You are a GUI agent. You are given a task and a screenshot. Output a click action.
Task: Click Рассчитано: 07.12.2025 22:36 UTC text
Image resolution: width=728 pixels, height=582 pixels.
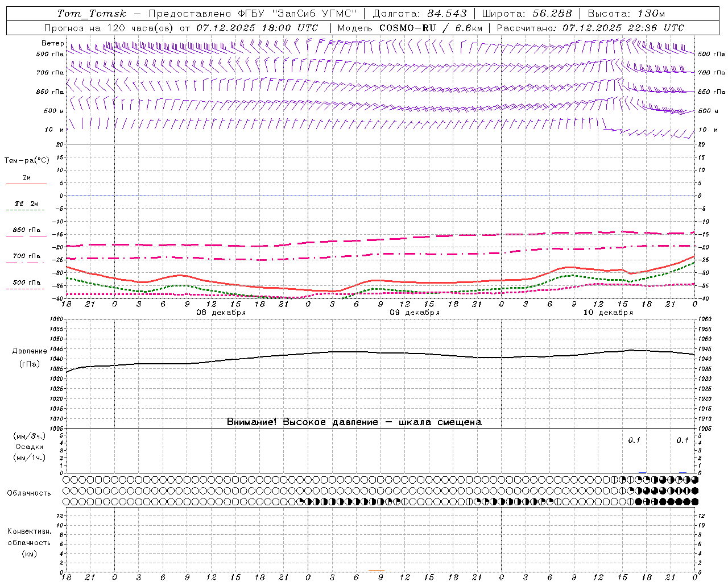[x=590, y=28]
